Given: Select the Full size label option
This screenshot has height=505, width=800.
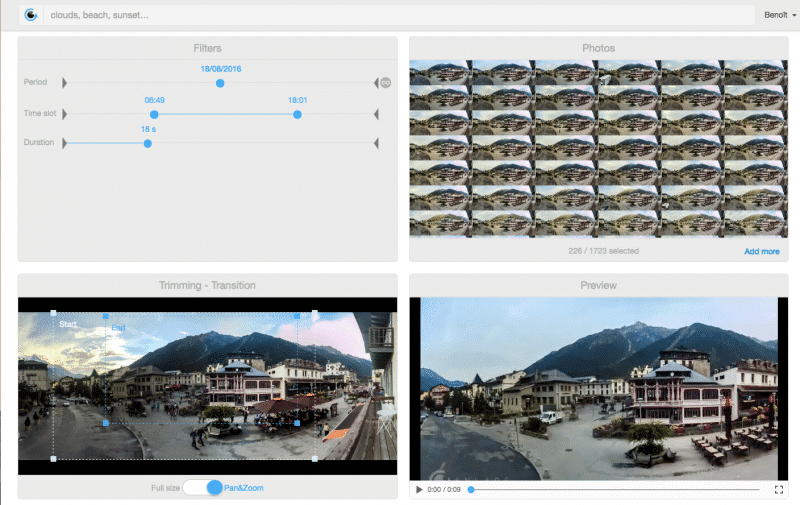Looking at the screenshot, I should (165, 488).
